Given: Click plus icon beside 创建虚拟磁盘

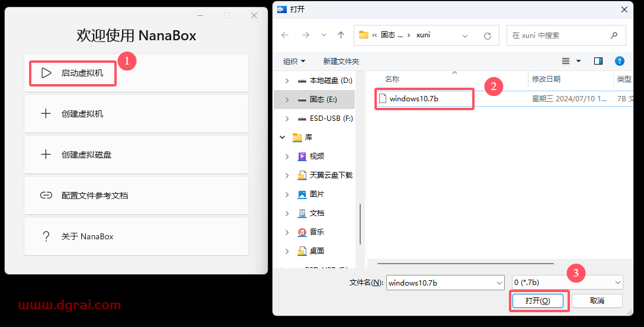Looking at the screenshot, I should [46, 155].
